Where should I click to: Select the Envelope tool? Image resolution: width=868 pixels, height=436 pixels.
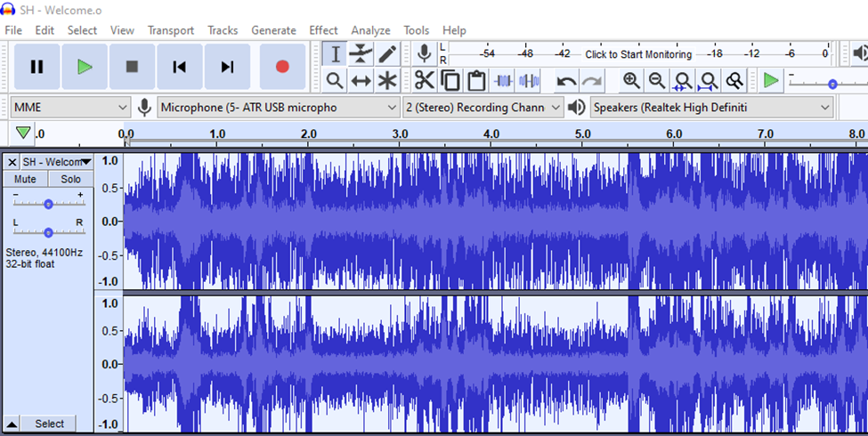(361, 54)
